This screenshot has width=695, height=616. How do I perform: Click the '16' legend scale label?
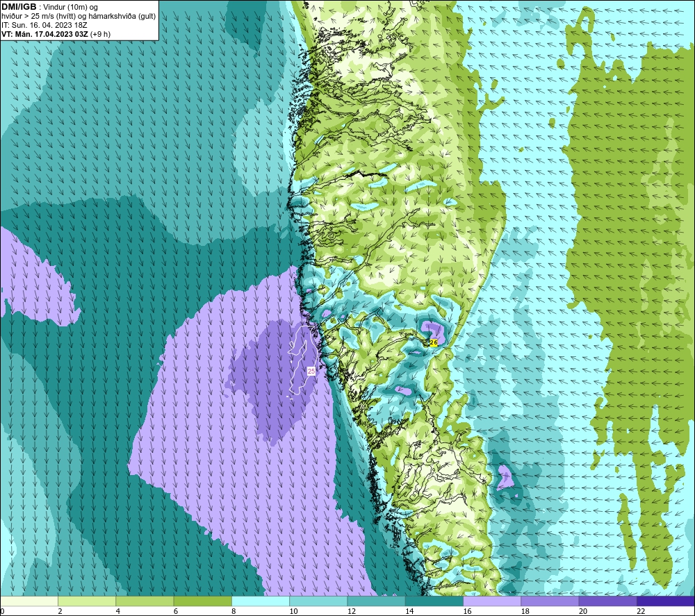tap(467, 611)
